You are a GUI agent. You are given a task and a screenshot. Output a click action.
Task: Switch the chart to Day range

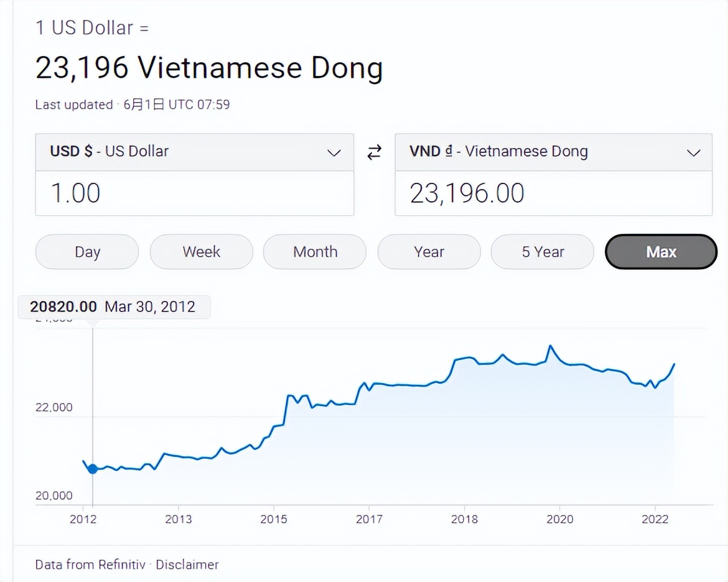(87, 252)
